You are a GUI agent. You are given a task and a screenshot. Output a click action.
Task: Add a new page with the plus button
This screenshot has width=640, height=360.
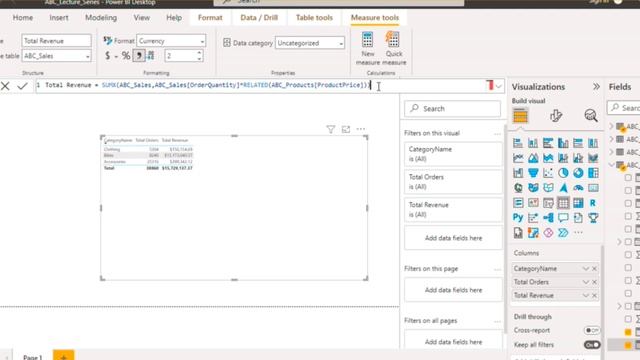[x=64, y=356]
